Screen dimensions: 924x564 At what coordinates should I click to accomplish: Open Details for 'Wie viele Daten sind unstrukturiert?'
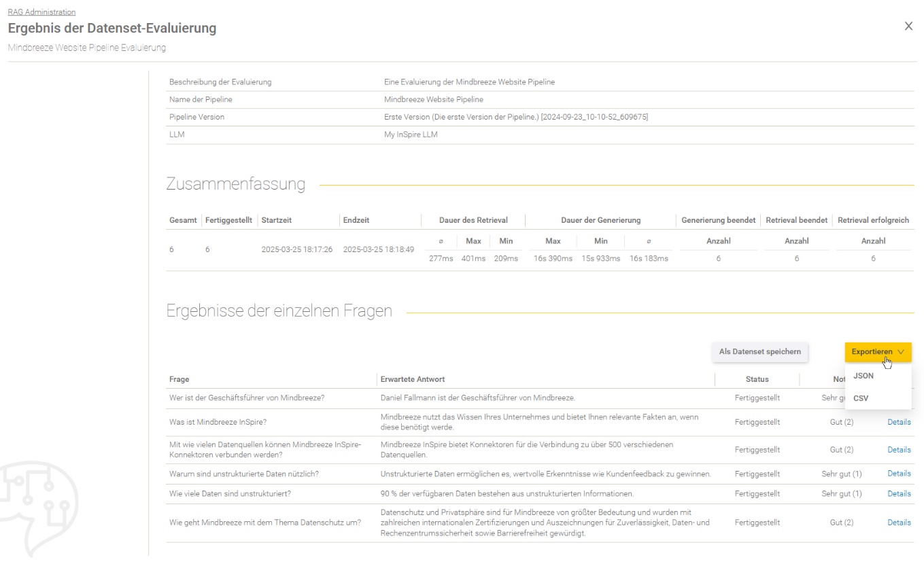tap(899, 493)
